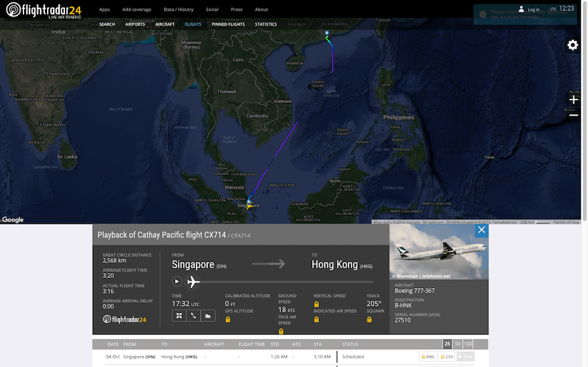The width and height of the screenshot is (588, 367).
Task: Click the Singapore airport marker on map
Action: tap(248, 203)
